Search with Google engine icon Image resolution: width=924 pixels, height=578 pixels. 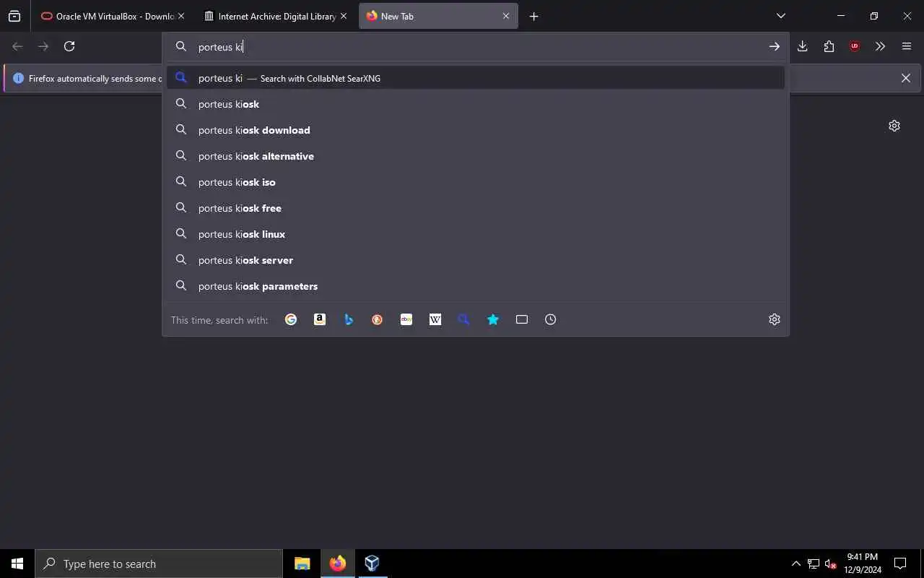(291, 319)
